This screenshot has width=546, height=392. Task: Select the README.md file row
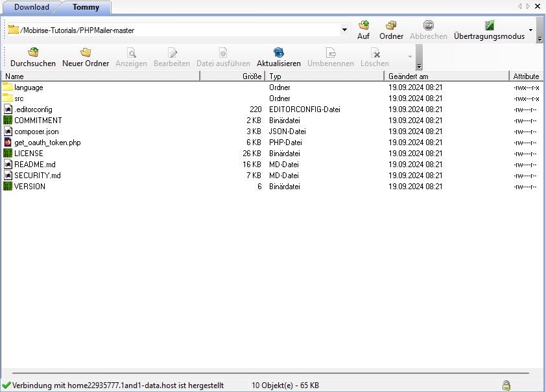(35, 165)
